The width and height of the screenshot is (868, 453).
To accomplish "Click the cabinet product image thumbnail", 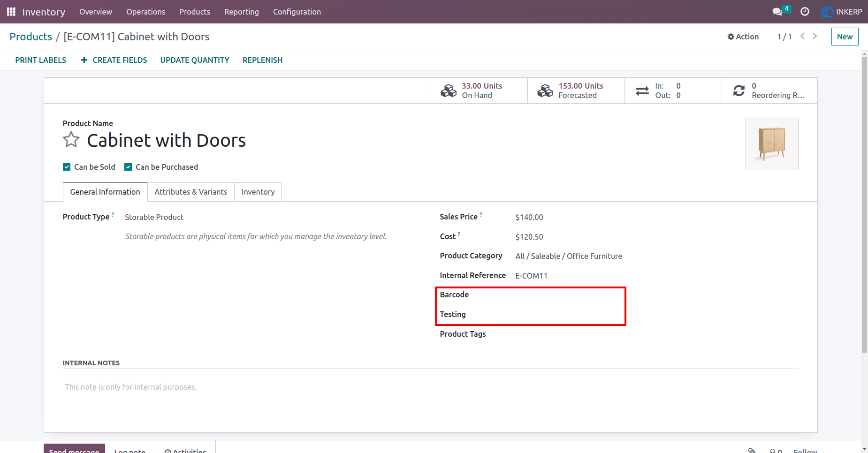I will pos(772,144).
